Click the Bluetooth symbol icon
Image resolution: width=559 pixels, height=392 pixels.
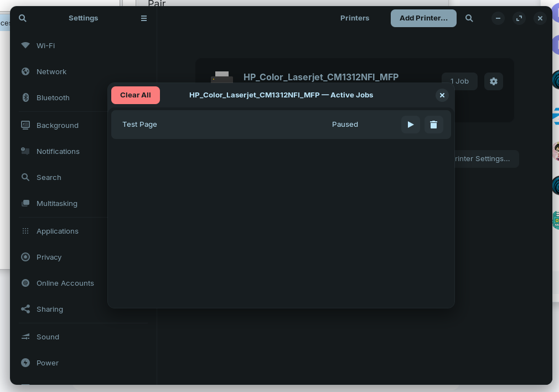click(x=25, y=97)
